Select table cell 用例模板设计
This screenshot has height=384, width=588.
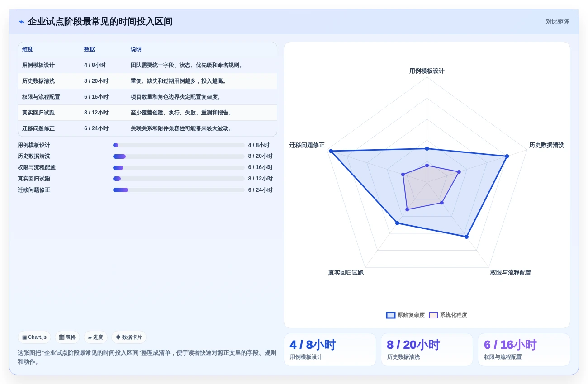38,65
